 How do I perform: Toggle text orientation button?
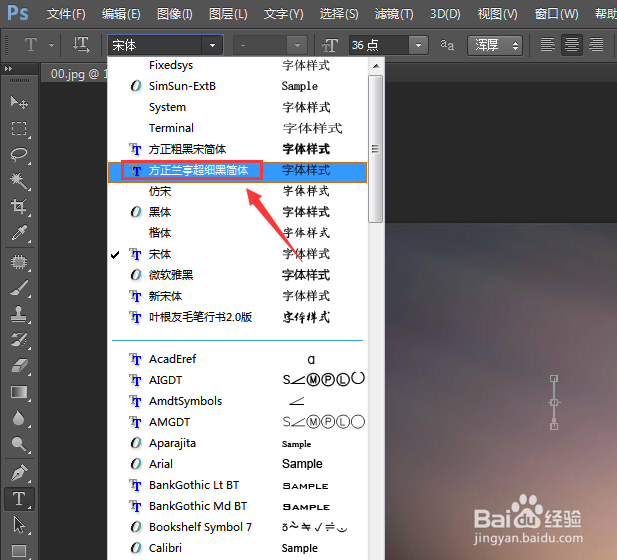81,45
